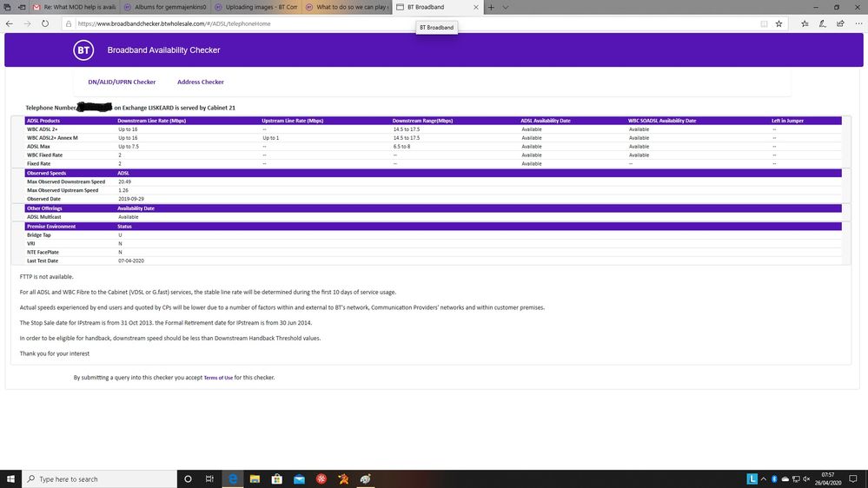
Task: Open the Windows Start menu
Action: (10, 479)
